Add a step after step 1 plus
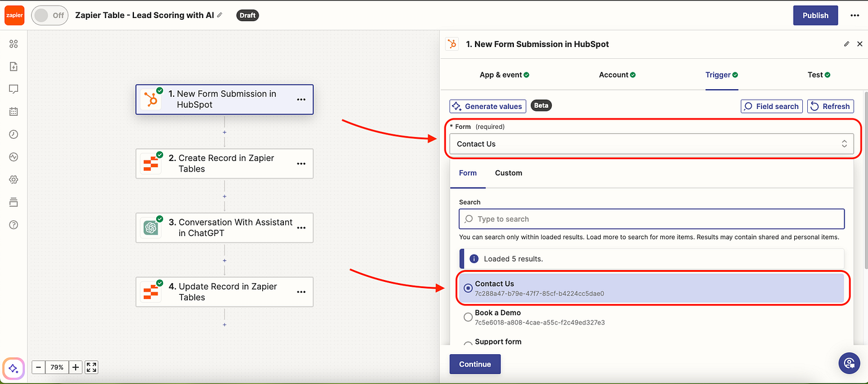Screen dimensions: 868x384 tap(224, 132)
